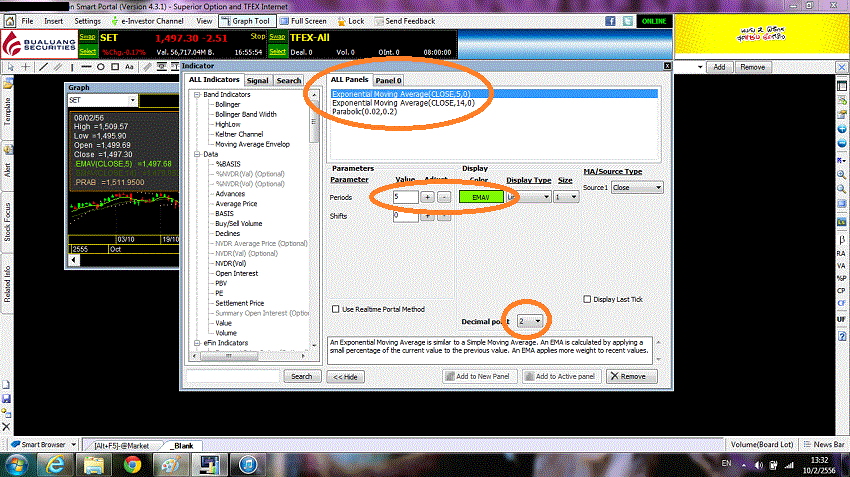This screenshot has height=477, width=850.
Task: Click the CP icon in right toolbar
Action: click(841, 291)
